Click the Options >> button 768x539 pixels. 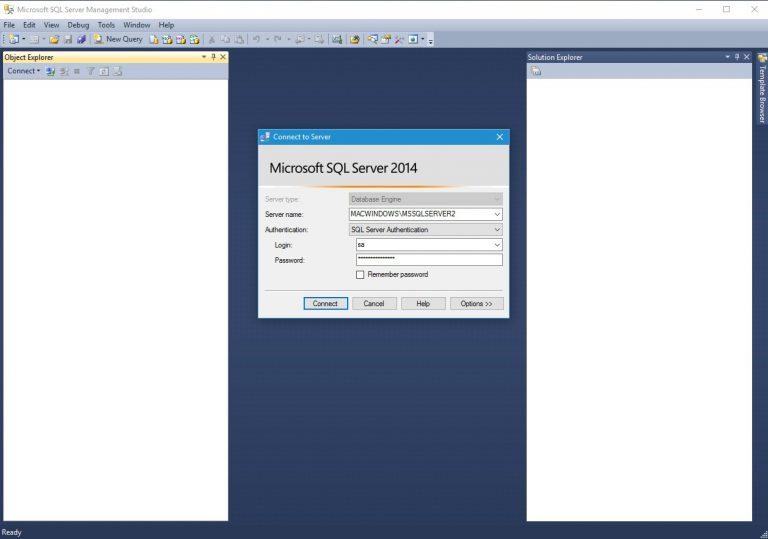pyautogui.click(x=477, y=304)
